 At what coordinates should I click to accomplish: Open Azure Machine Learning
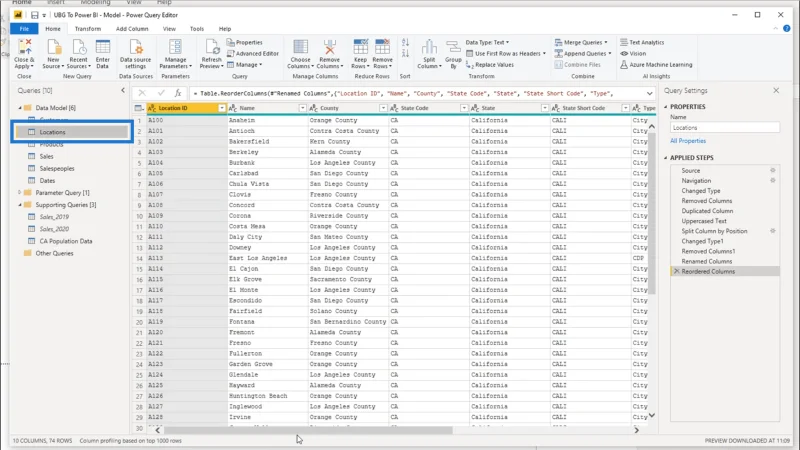656,65
